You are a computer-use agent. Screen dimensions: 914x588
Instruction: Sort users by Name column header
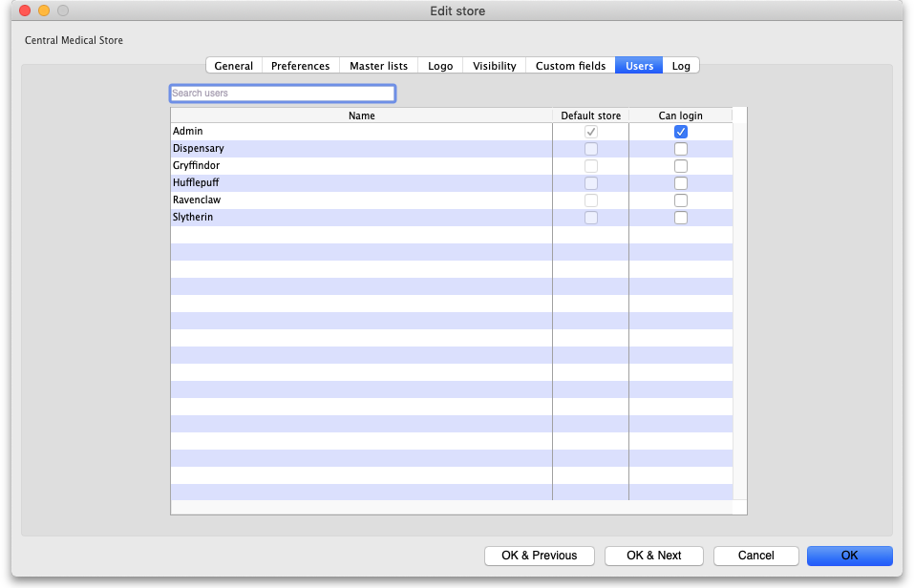click(361, 115)
